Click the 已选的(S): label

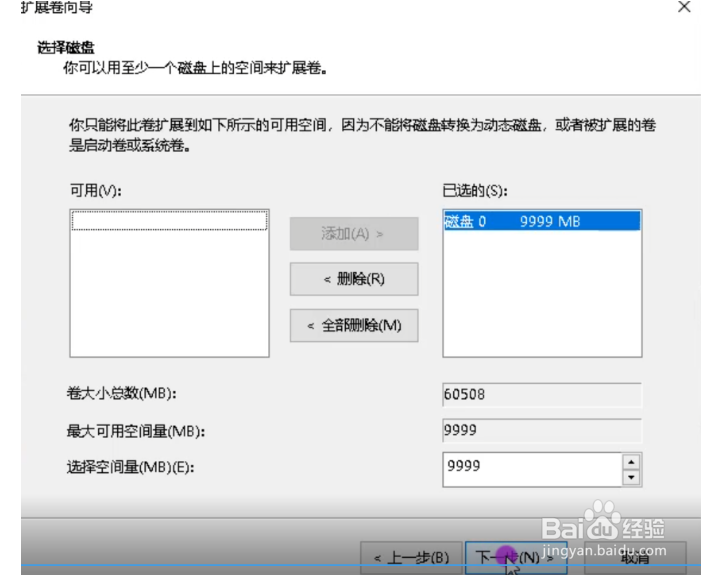pos(475,191)
